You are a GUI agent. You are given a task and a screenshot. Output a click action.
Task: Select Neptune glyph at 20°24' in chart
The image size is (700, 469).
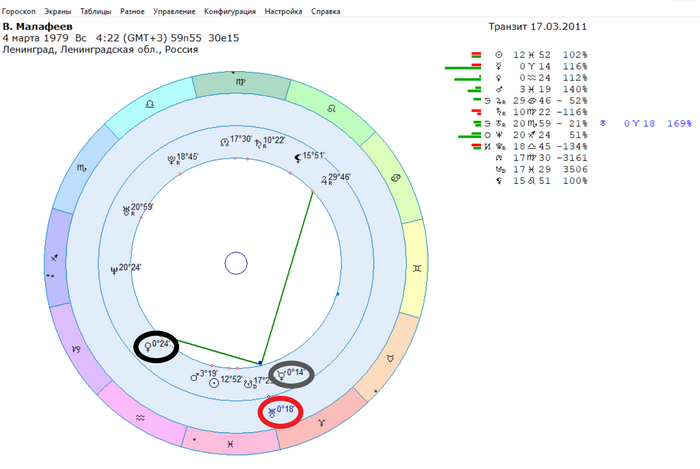click(x=114, y=270)
